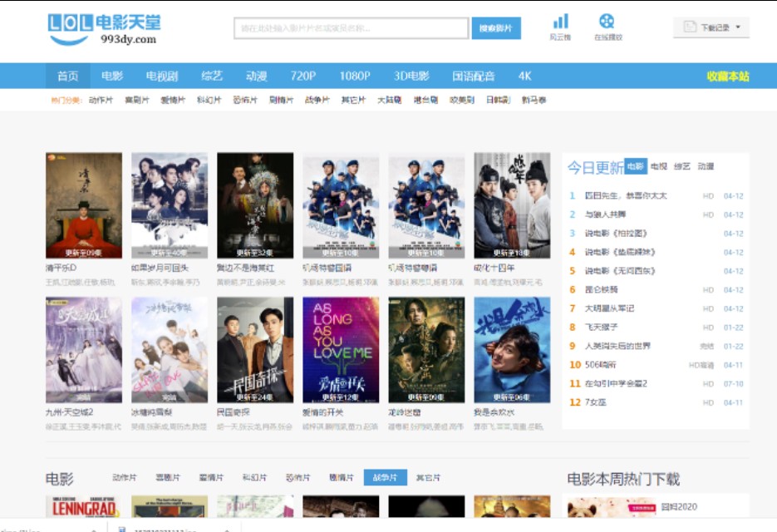Select the 科幻片 filter in 电影 section
The width and height of the screenshot is (777, 532).
tap(254, 477)
